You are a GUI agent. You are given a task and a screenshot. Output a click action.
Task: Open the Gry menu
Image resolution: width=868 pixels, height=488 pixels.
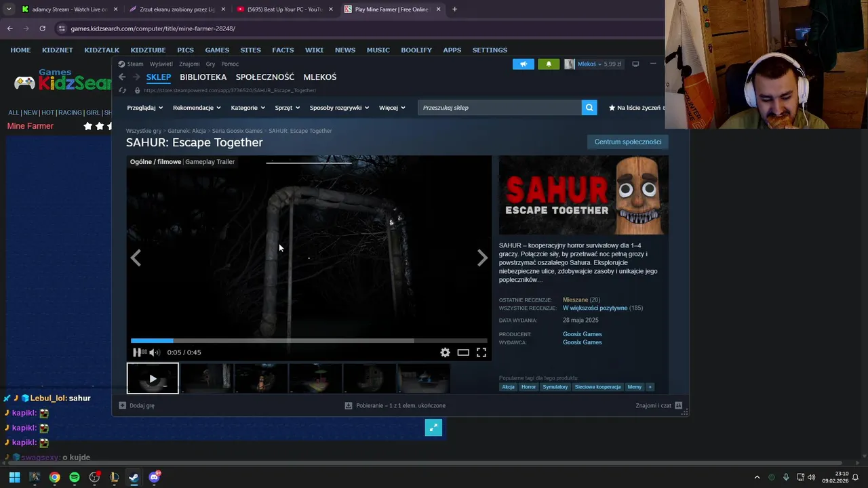pos(210,64)
